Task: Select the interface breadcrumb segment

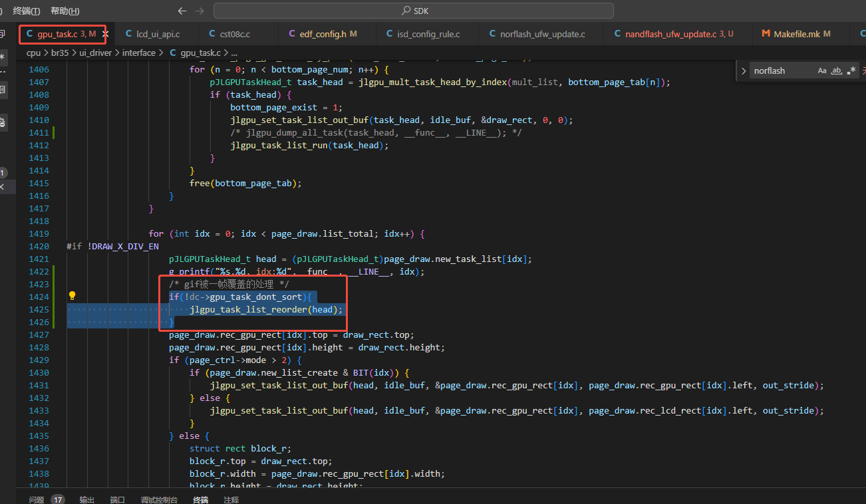Action: tap(139, 53)
